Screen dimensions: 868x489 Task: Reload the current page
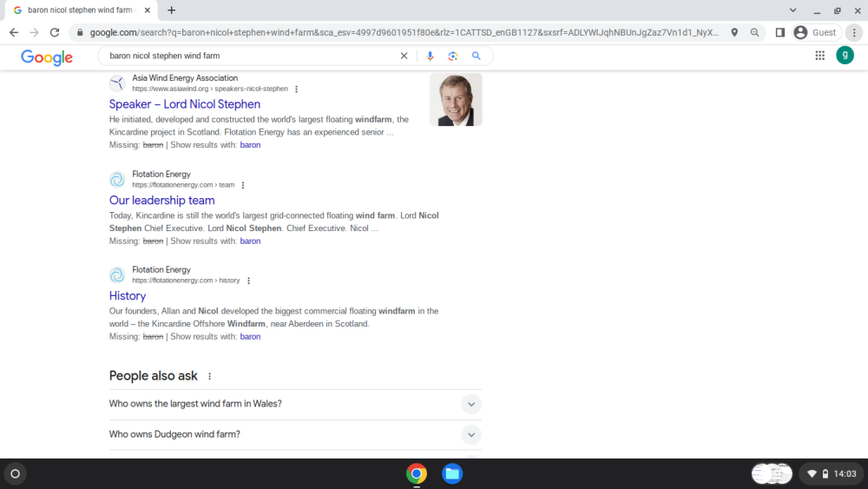point(55,33)
